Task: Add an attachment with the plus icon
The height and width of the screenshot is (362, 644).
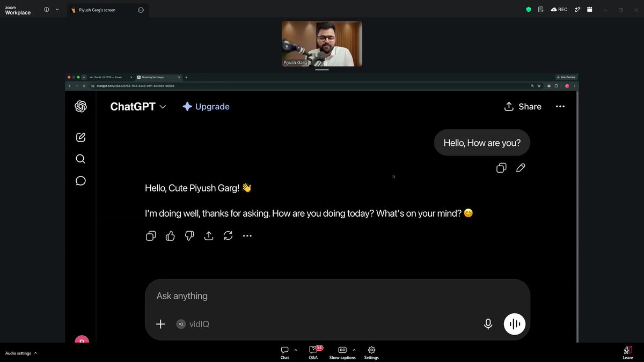Action: [x=160, y=324]
